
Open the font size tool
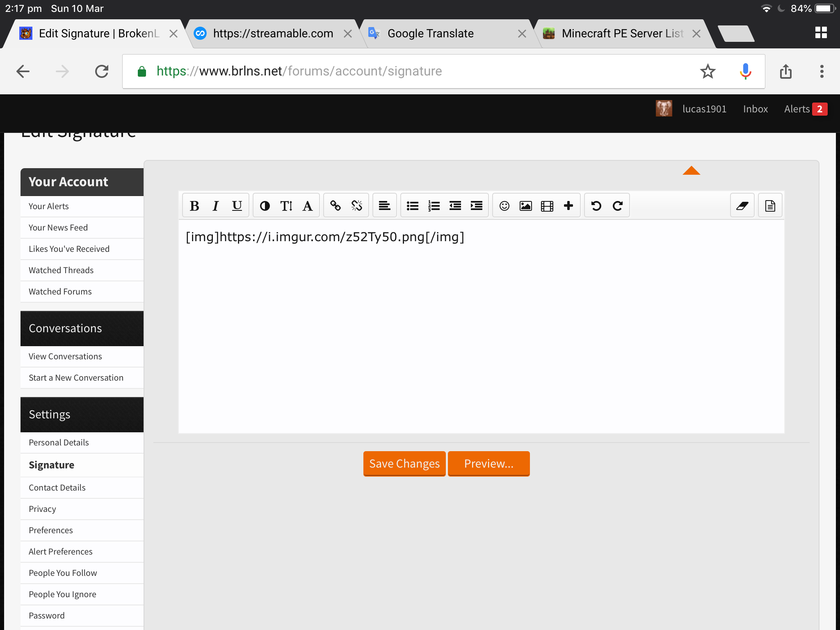[x=286, y=205]
